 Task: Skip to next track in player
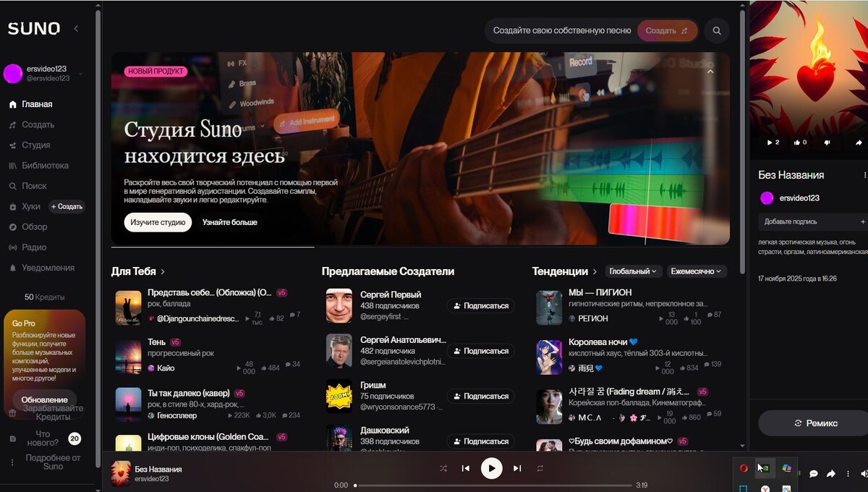click(x=517, y=468)
